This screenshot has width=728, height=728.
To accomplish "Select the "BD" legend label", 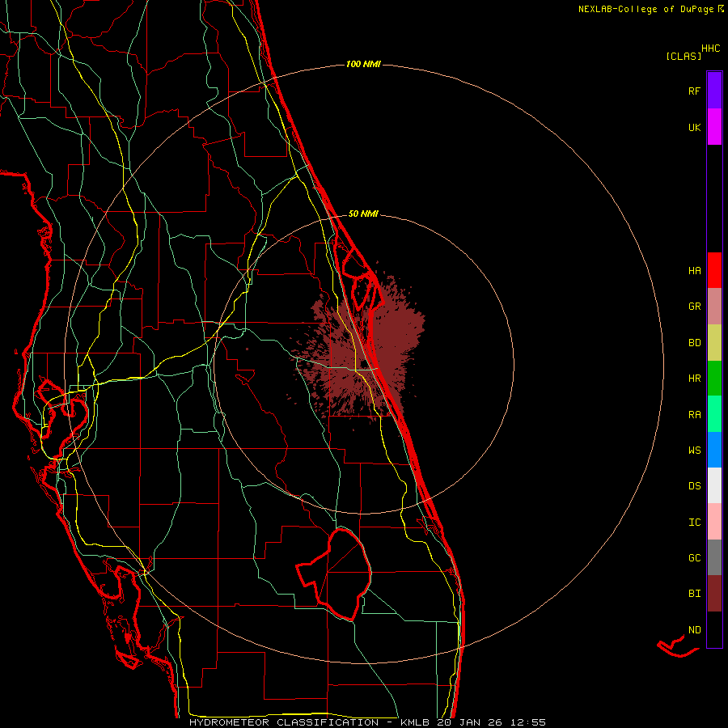I will tap(694, 343).
